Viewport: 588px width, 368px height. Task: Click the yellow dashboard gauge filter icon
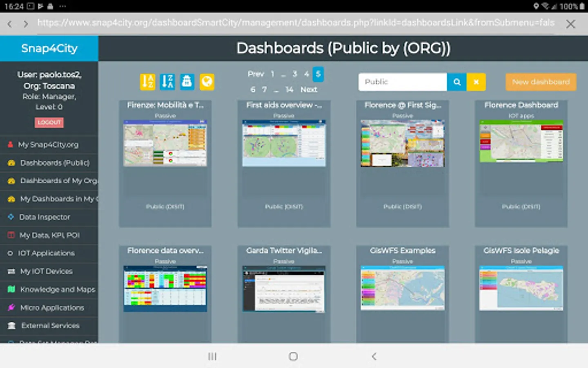[207, 82]
